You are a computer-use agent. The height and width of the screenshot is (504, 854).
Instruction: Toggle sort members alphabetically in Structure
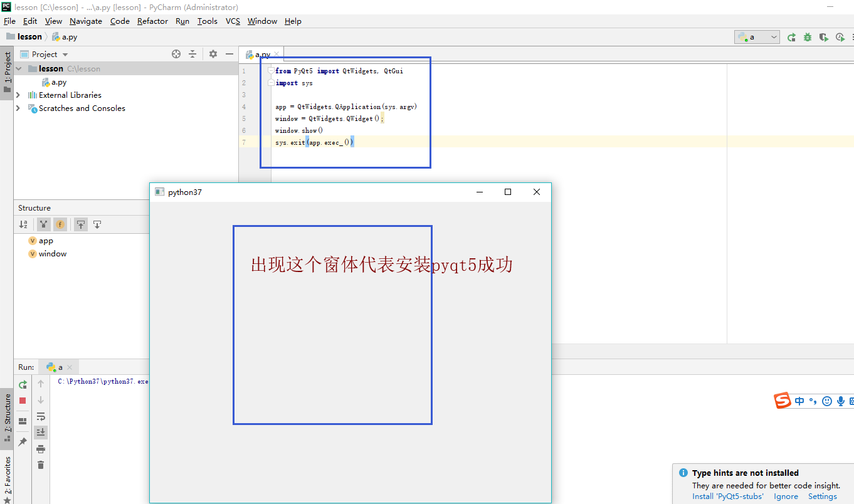pos(24,224)
